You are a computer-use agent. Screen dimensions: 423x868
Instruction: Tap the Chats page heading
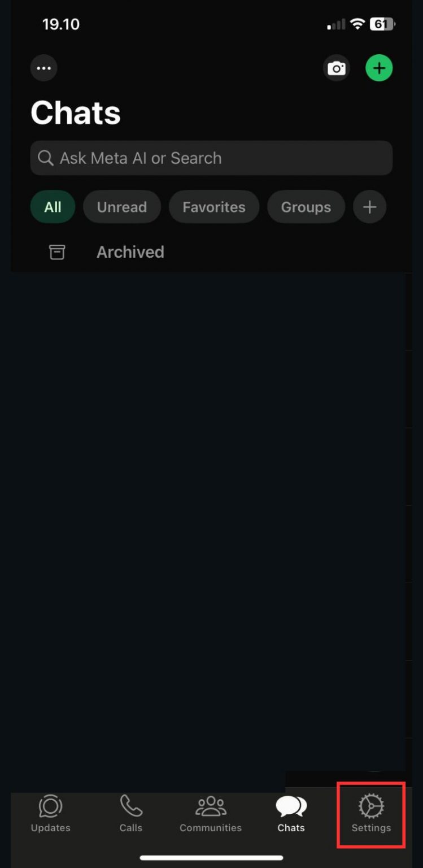pyautogui.click(x=76, y=113)
